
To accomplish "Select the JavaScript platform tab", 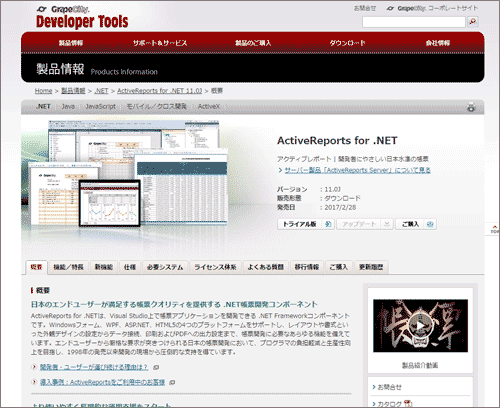I will (100, 106).
